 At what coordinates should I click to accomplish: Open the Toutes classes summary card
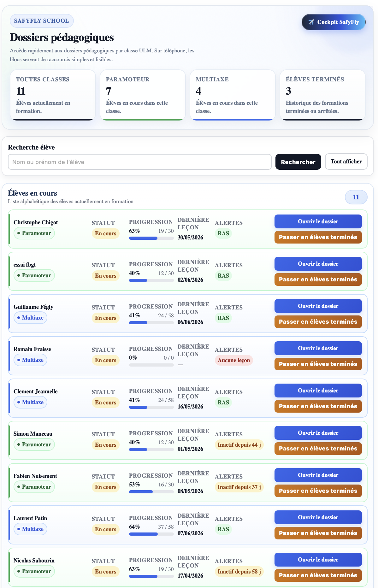53,95
